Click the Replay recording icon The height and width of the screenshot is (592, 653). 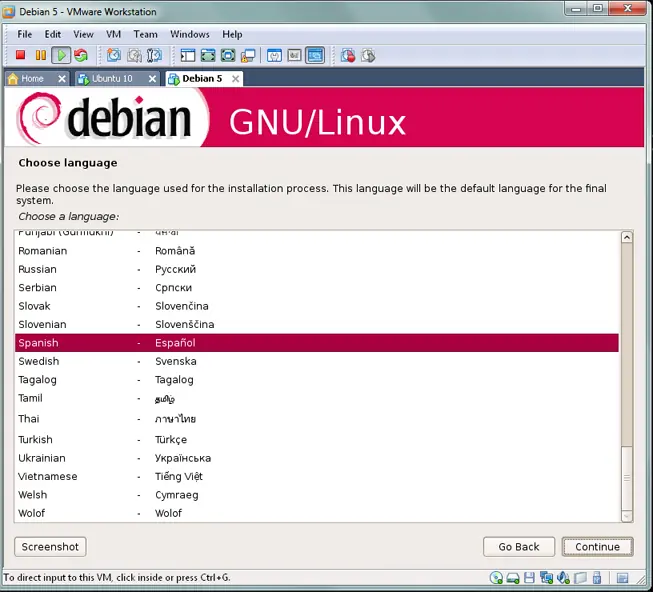coord(368,55)
